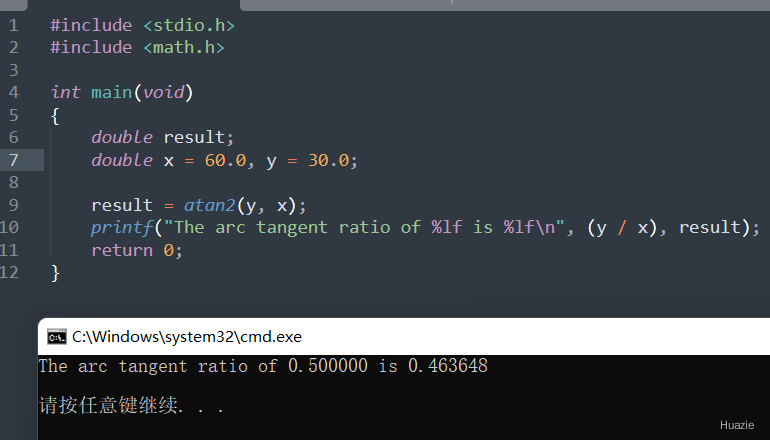Click the console output 0.500000

tap(328, 366)
